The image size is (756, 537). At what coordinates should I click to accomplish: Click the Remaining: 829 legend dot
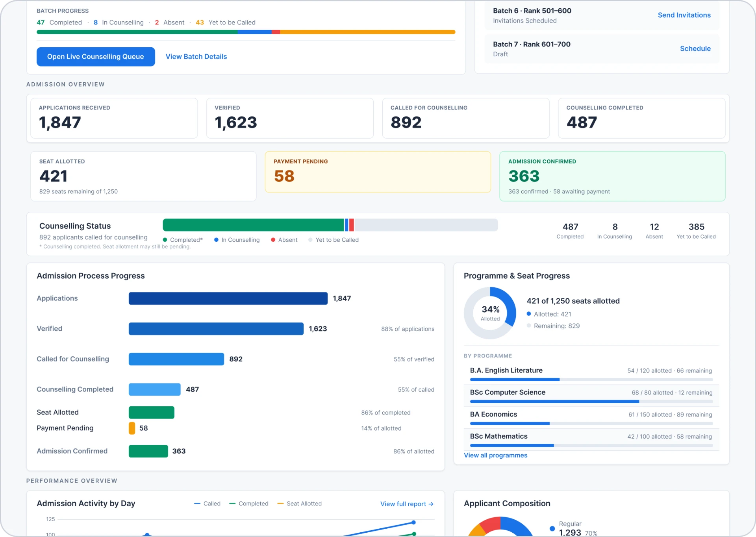click(529, 326)
